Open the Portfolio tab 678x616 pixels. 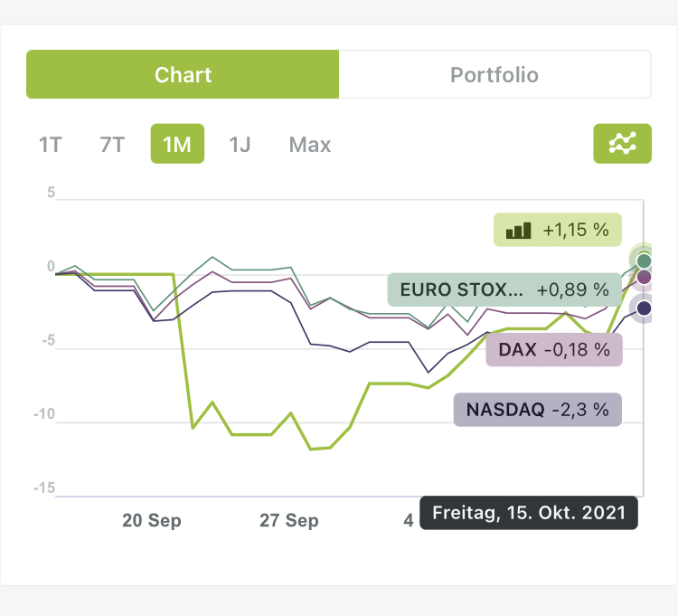[x=494, y=74]
